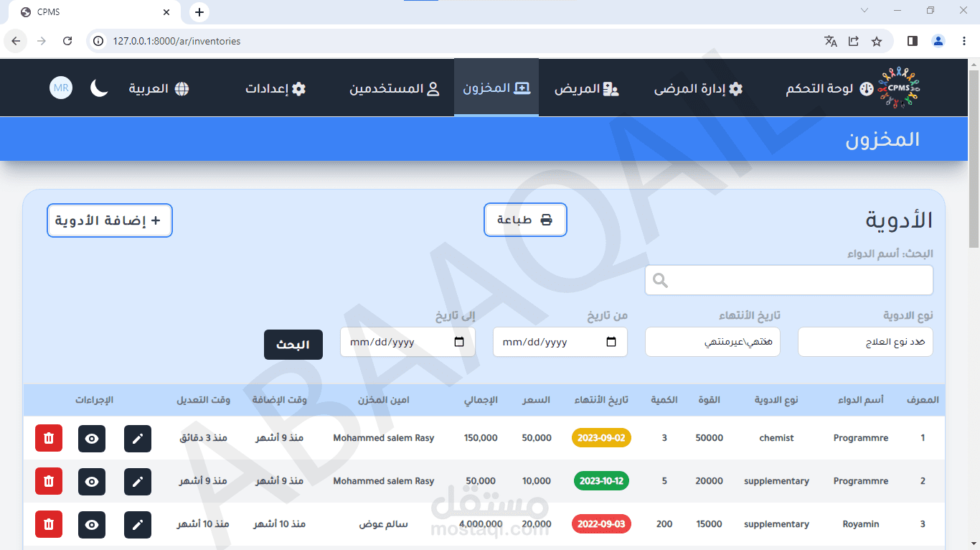
Task: Open العربية language selector
Action: click(159, 88)
